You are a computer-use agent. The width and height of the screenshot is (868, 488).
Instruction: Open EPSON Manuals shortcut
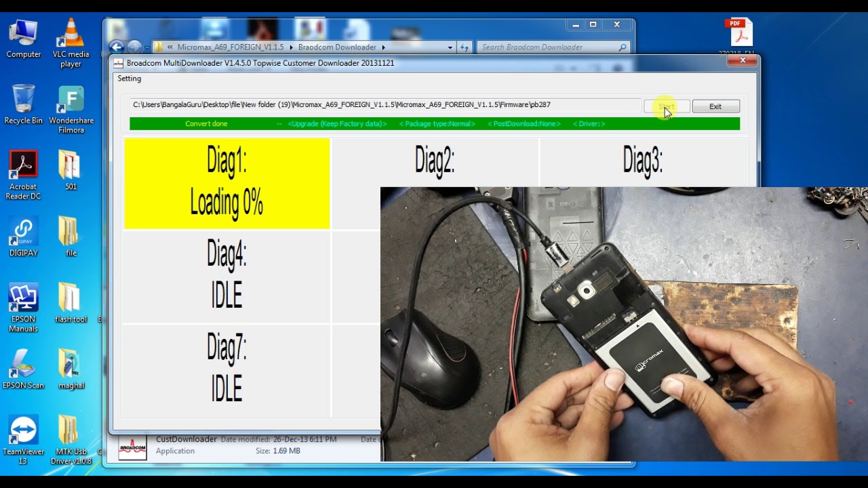click(24, 308)
